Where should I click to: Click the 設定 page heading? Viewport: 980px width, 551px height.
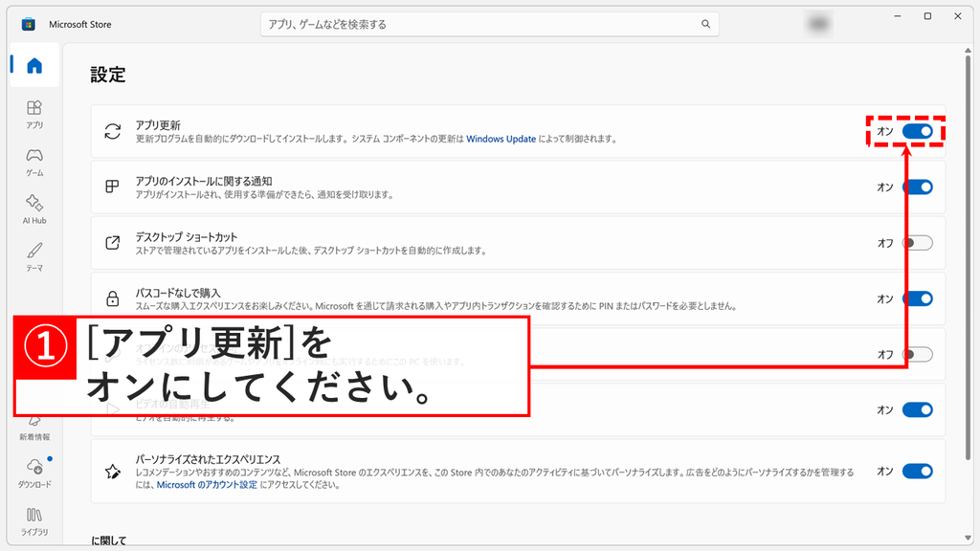108,75
